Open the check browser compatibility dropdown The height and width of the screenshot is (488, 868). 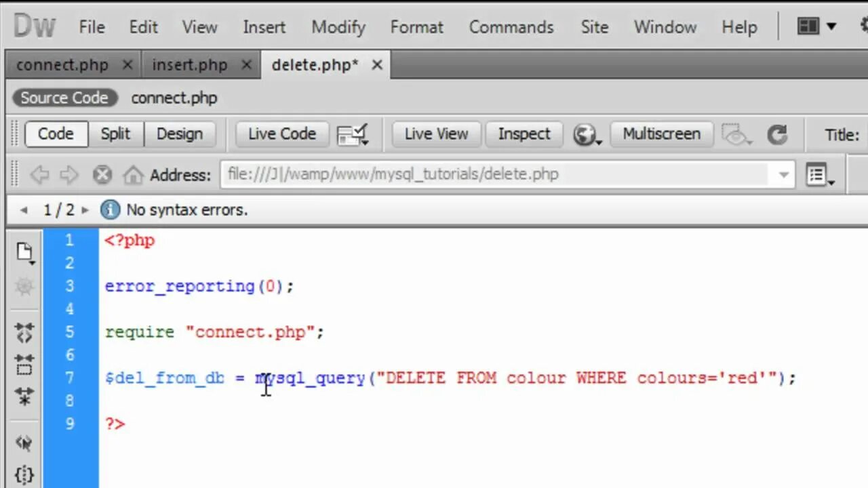(353, 134)
